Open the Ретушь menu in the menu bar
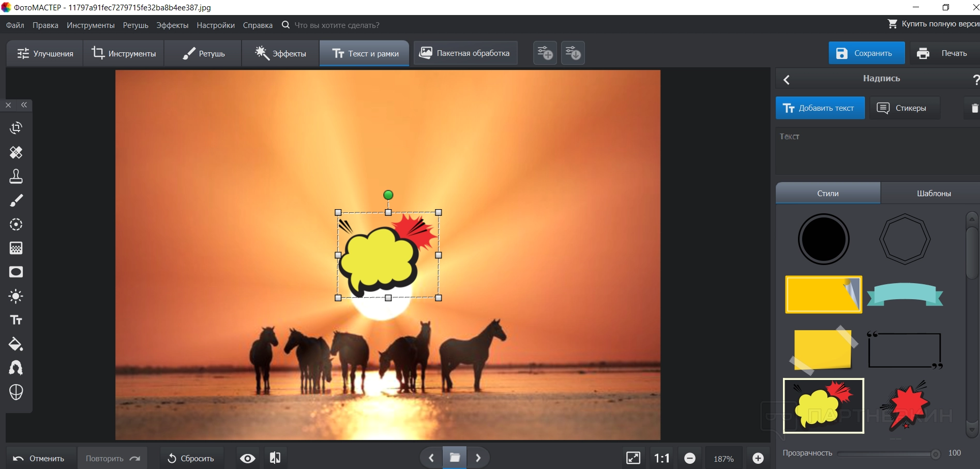The width and height of the screenshot is (980, 469). (x=135, y=25)
